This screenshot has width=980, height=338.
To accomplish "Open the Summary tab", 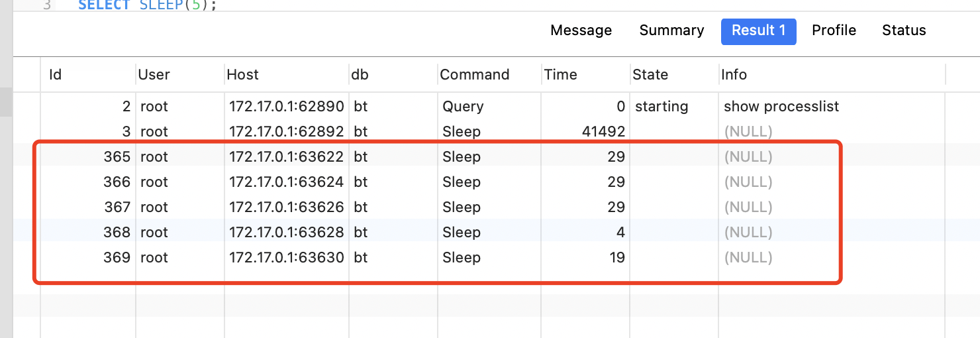I will (671, 30).
